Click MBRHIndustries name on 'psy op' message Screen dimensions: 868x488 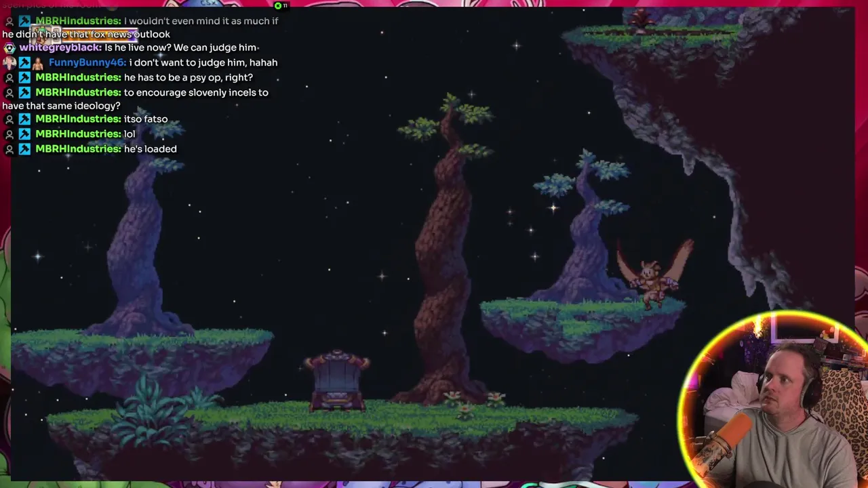[x=78, y=77]
